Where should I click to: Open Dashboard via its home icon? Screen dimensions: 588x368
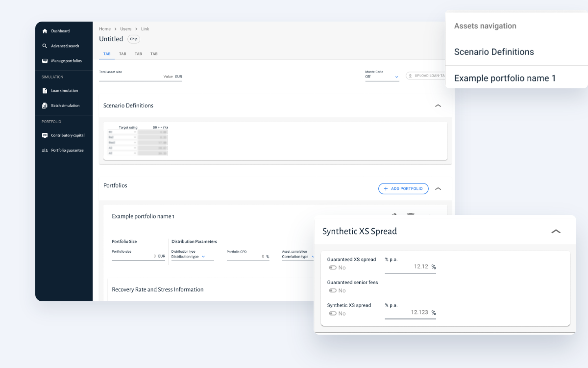[x=45, y=31]
